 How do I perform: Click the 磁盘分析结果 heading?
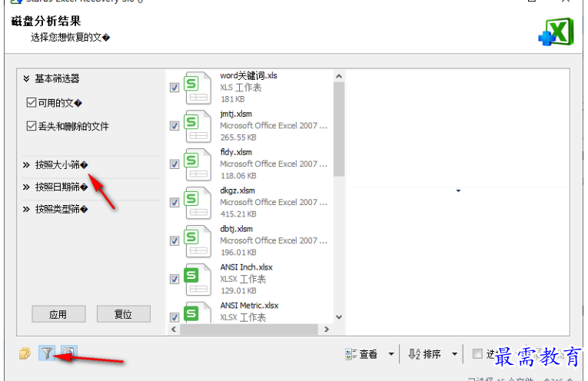[46, 21]
